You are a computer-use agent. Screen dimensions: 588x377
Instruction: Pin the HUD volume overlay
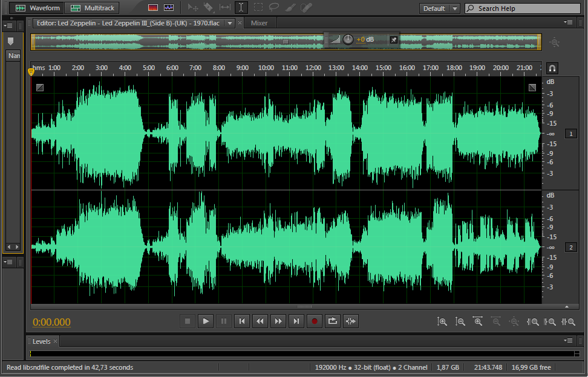tap(393, 40)
